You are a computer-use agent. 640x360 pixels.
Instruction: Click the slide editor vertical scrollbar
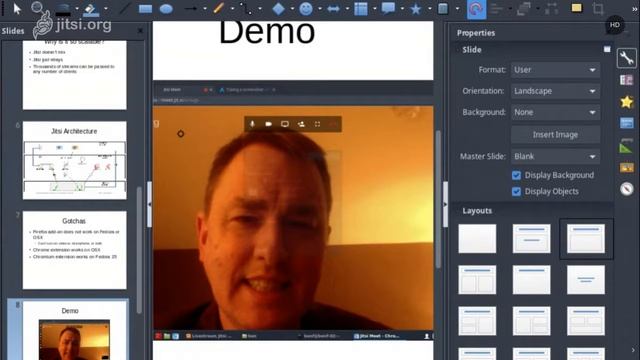438,199
